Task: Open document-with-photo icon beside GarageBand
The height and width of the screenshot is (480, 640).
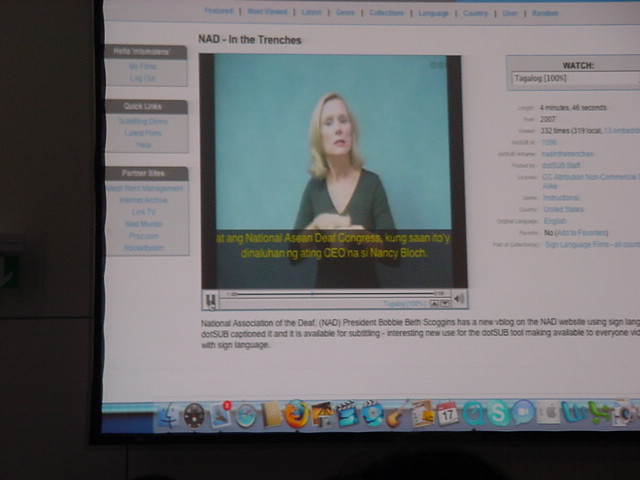Action: click(422, 413)
